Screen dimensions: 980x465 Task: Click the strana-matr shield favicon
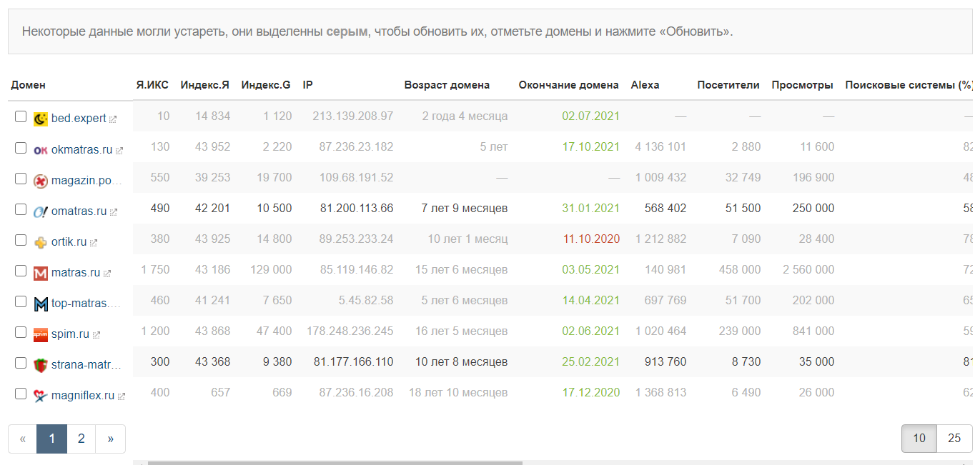(41, 365)
